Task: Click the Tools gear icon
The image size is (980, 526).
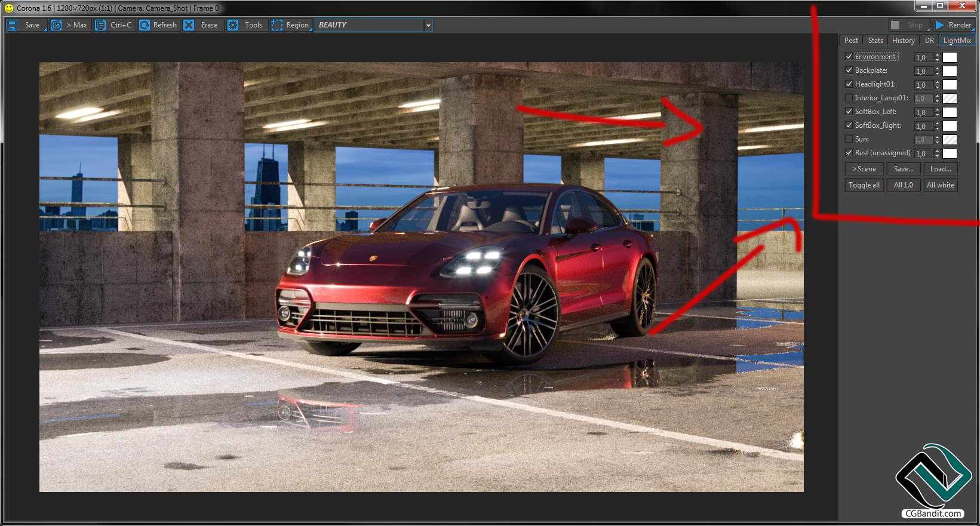Action: (x=233, y=25)
